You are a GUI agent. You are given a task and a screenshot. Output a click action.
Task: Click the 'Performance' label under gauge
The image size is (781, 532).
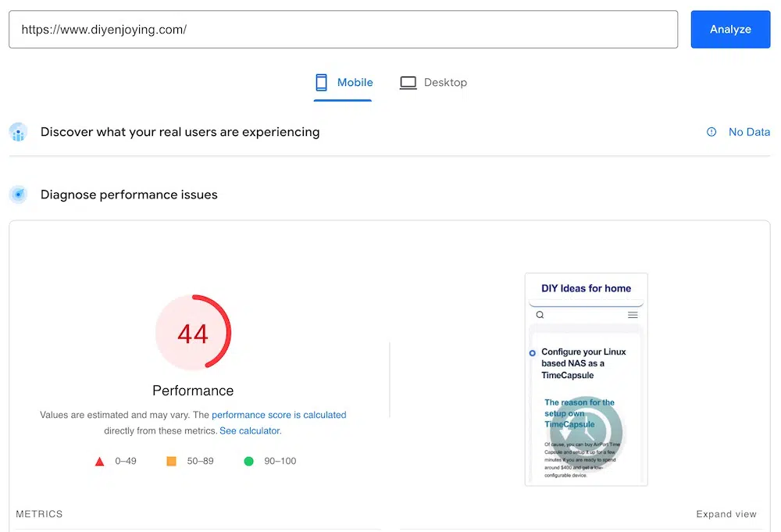click(x=193, y=391)
